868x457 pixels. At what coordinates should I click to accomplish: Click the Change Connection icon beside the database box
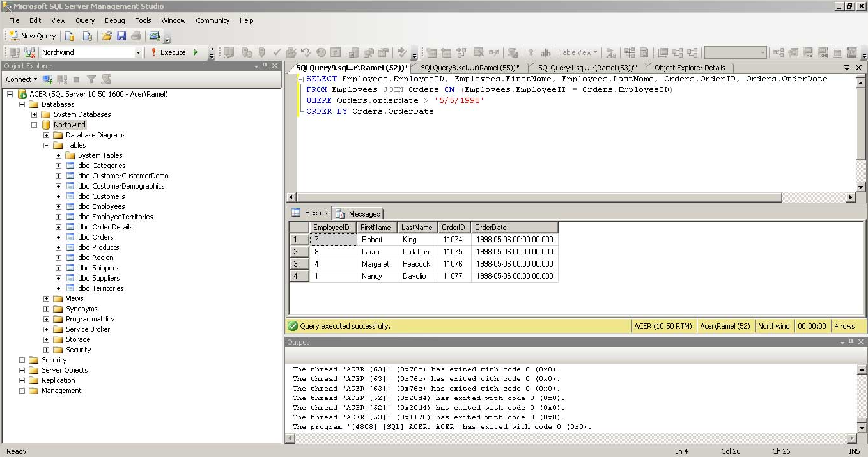[x=29, y=52]
